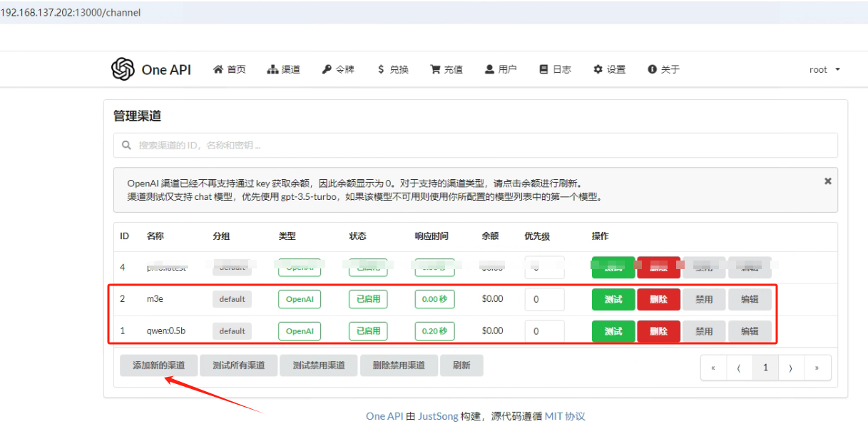Click the priority field for channel 4
Image resolution: width=868 pixels, height=444 pixels.
tap(544, 268)
